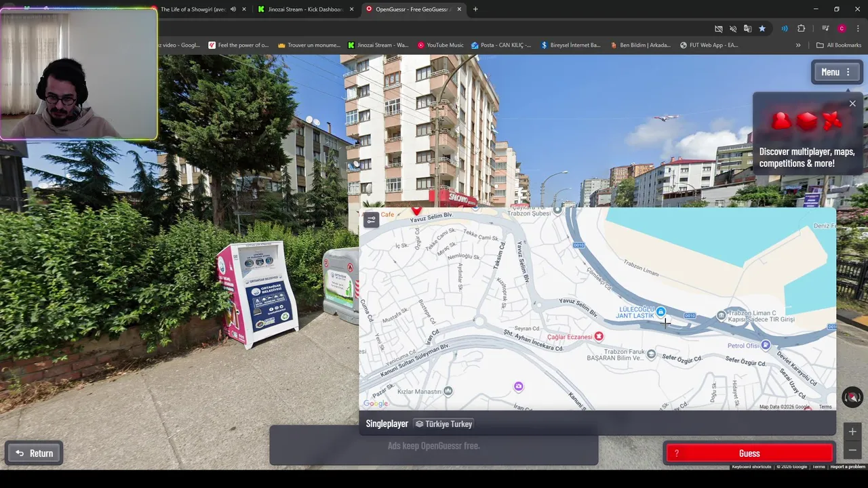Open the Chrome extensions puzzle icon
Viewport: 868px width, 488px height.
pos(802,28)
